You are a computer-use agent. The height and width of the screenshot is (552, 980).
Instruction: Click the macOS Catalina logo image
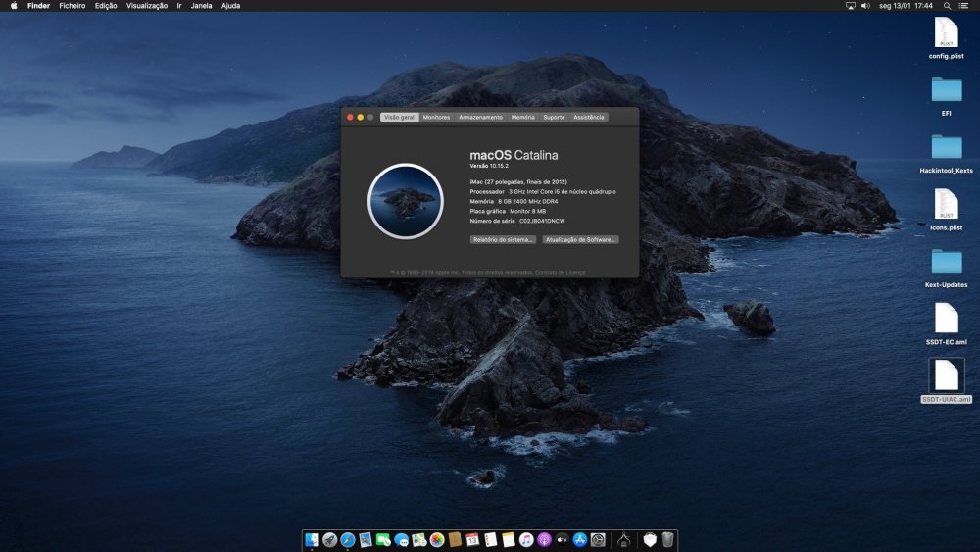(x=406, y=201)
